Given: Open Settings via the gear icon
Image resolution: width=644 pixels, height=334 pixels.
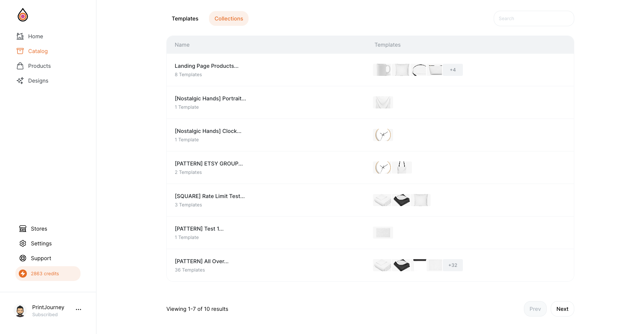Looking at the screenshot, I should pyautogui.click(x=23, y=243).
